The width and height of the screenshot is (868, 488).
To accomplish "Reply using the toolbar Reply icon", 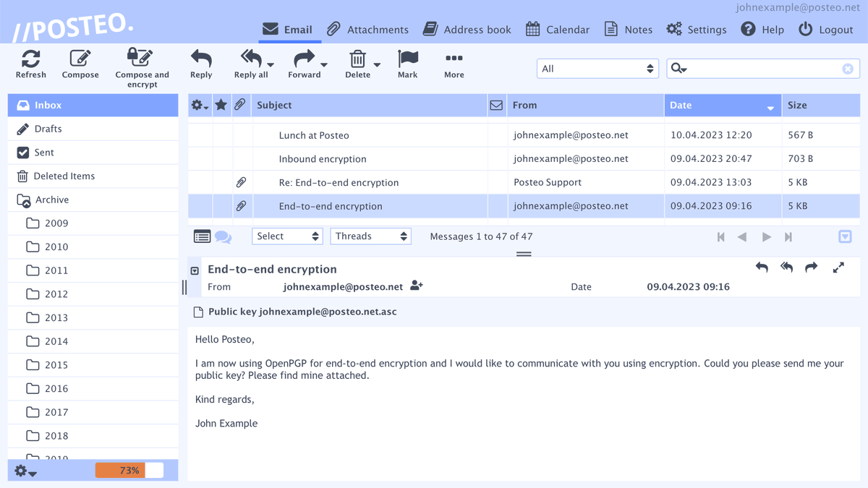I will coord(201,59).
